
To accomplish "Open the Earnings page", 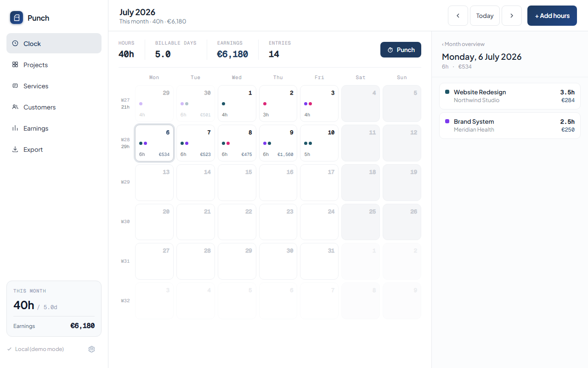I will click(x=54, y=128).
